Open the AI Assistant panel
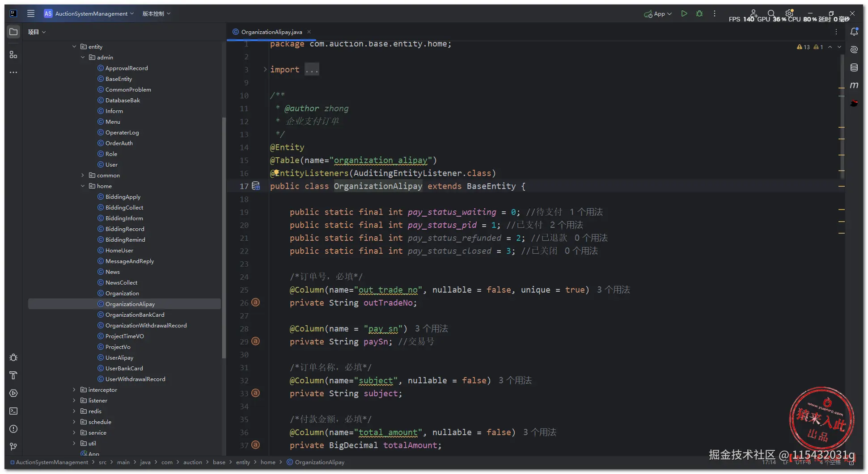 (854, 50)
